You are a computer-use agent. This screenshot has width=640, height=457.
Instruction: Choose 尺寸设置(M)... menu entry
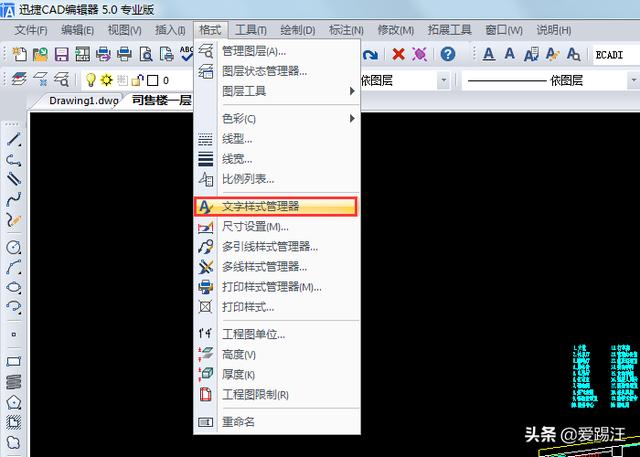coord(277,226)
